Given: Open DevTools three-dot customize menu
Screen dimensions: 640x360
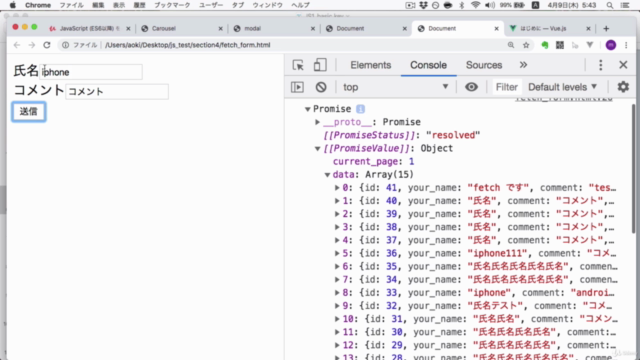Looking at the screenshot, I should click(600, 65).
